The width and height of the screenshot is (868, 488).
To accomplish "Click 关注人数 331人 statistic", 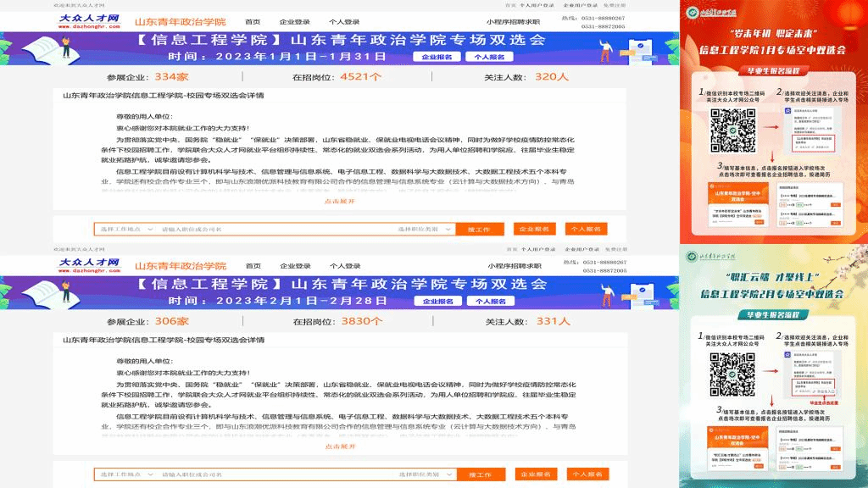I will pos(527,321).
